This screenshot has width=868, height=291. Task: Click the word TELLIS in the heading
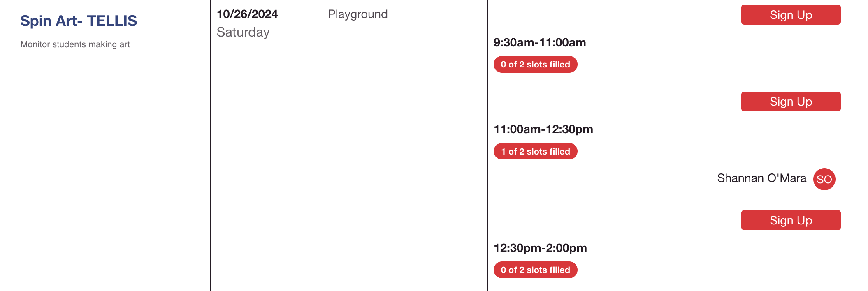click(112, 21)
